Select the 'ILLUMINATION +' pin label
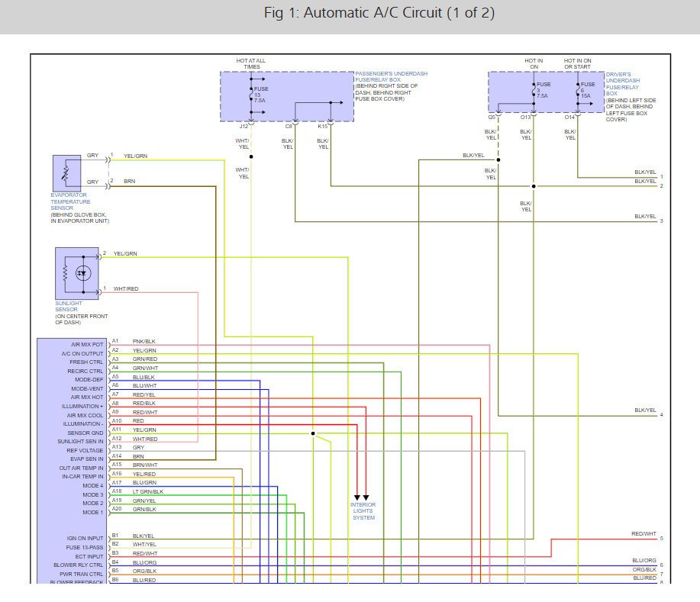700x602 pixels. [82, 406]
